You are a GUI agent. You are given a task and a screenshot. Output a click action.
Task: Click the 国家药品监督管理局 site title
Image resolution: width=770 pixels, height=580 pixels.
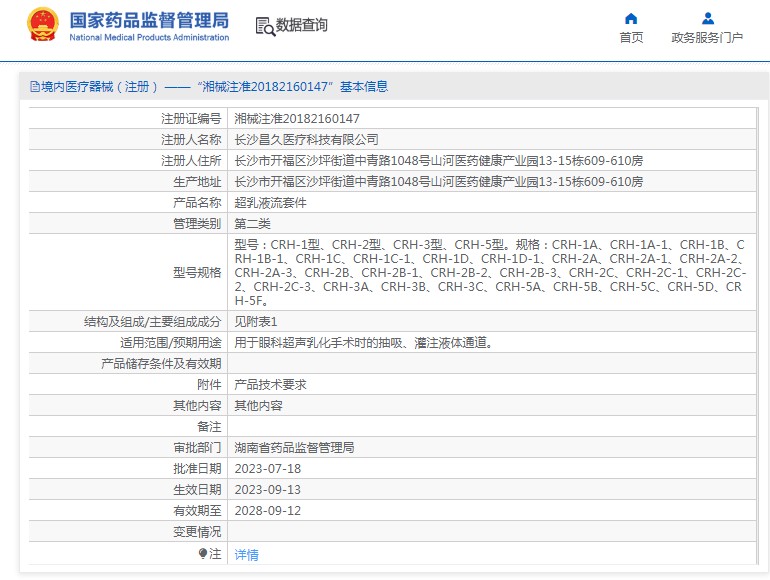149,21
